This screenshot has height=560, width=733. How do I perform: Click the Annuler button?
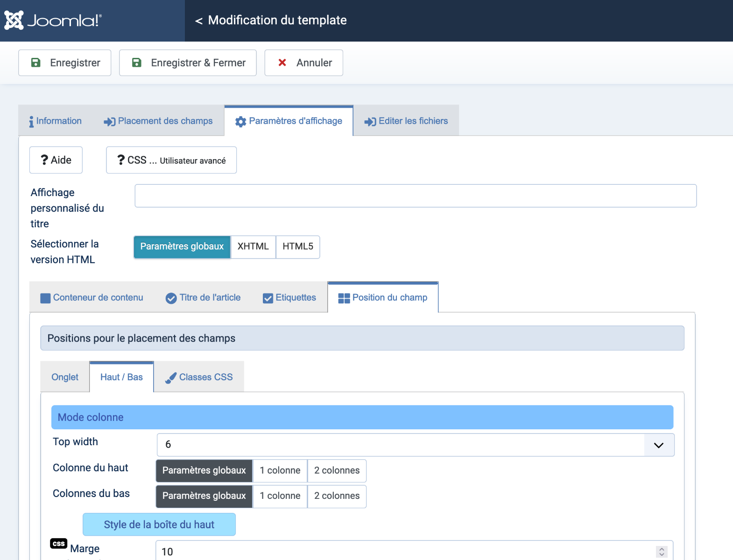304,63
